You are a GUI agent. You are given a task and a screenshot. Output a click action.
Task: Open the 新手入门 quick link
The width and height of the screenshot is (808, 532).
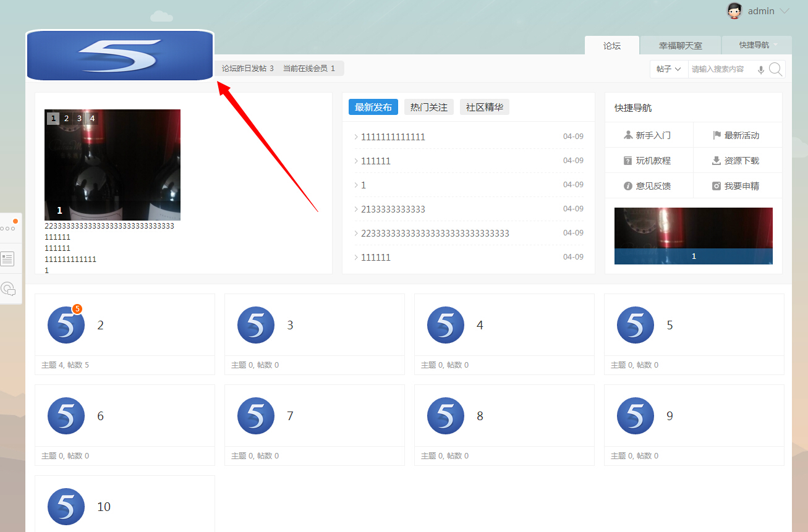pyautogui.click(x=653, y=135)
